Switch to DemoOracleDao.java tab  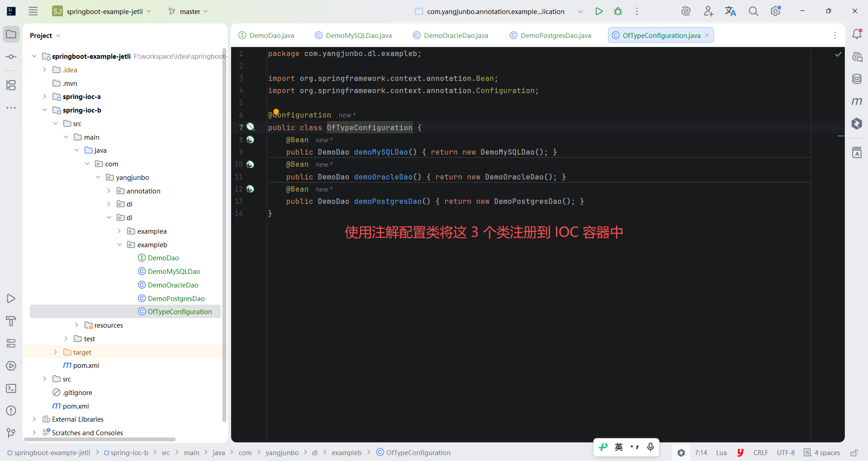click(x=451, y=35)
